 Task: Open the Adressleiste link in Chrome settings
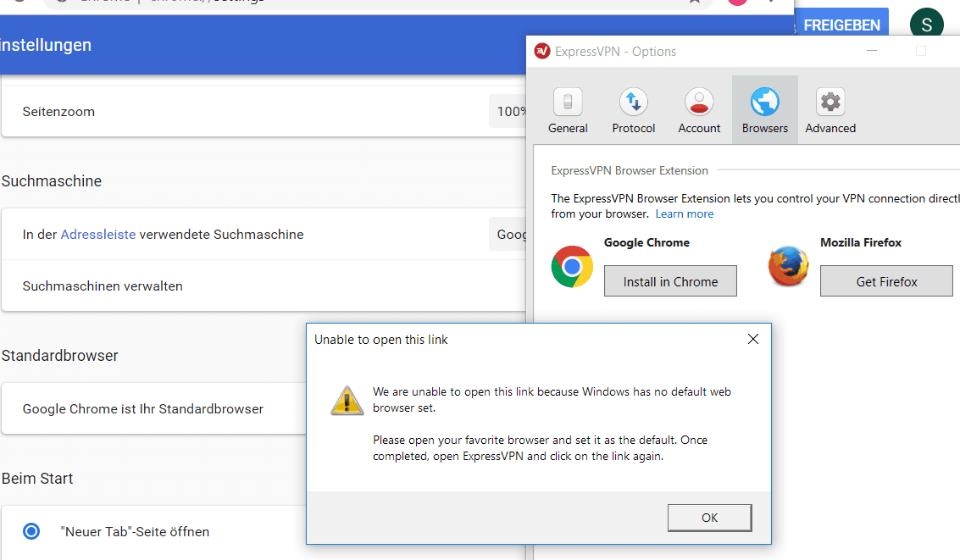[x=98, y=235]
